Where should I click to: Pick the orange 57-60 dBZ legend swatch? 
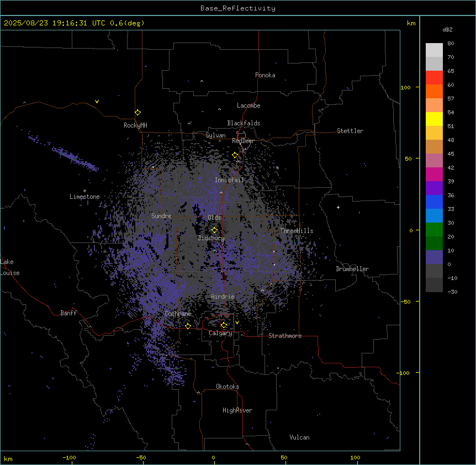(434, 91)
